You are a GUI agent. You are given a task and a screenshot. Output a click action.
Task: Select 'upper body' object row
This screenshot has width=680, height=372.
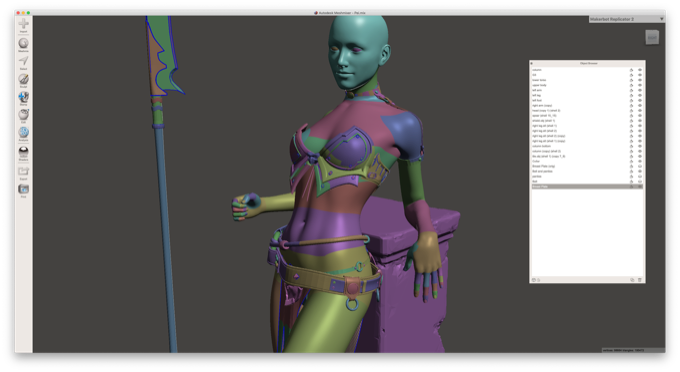[587, 85]
